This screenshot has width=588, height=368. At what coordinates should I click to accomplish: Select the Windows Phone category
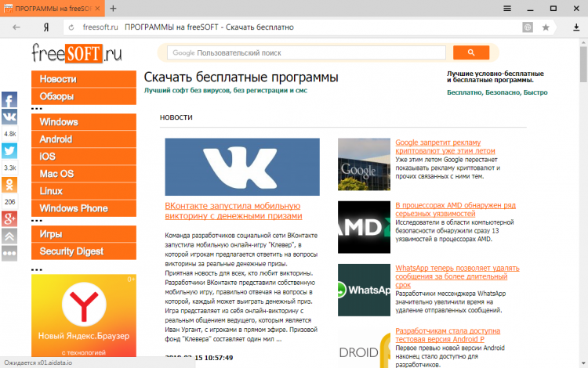(x=84, y=208)
